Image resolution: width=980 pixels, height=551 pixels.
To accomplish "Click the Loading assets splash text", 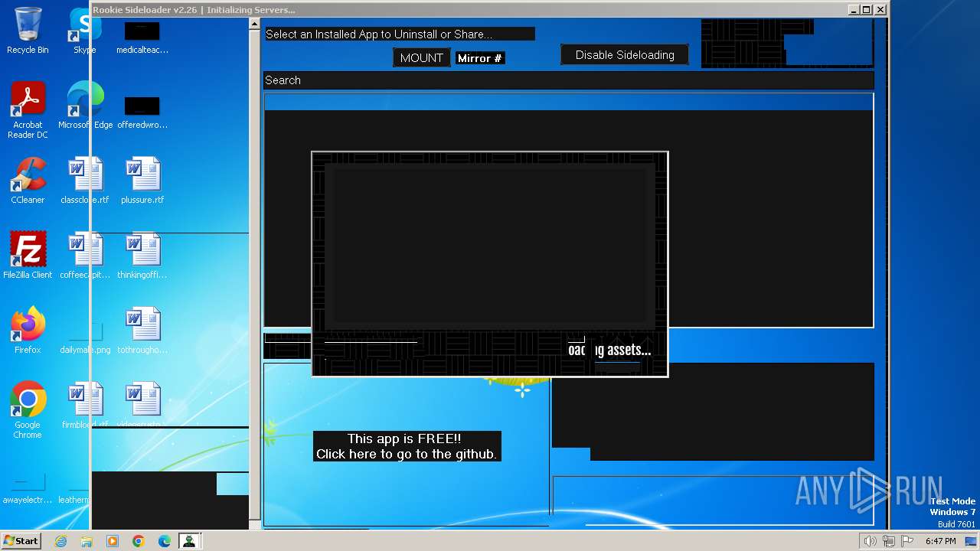I will tap(609, 350).
